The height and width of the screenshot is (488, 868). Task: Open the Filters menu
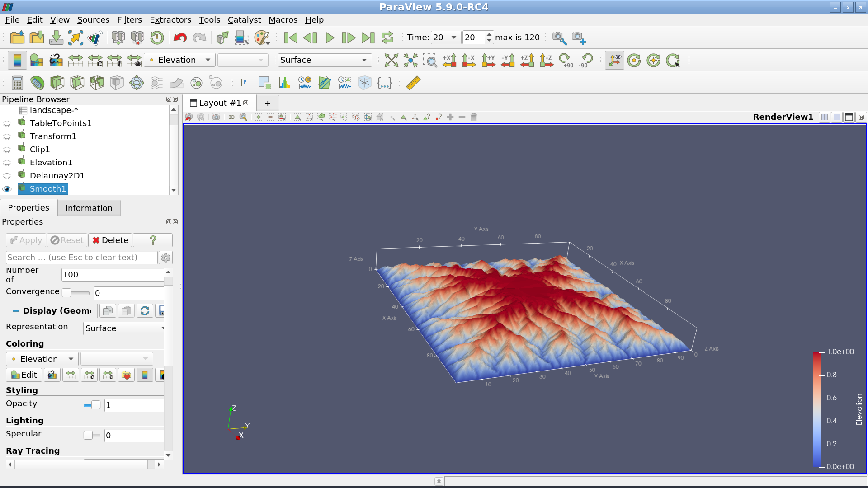point(129,20)
